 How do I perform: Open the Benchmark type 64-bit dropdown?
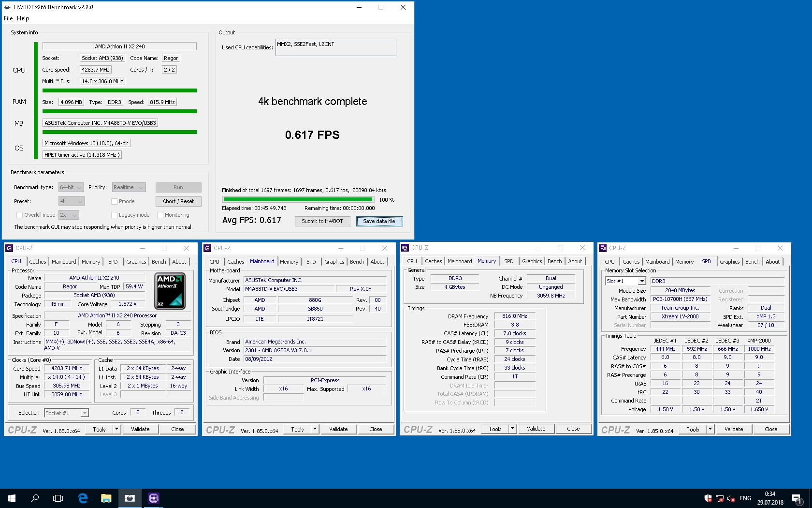coord(71,187)
